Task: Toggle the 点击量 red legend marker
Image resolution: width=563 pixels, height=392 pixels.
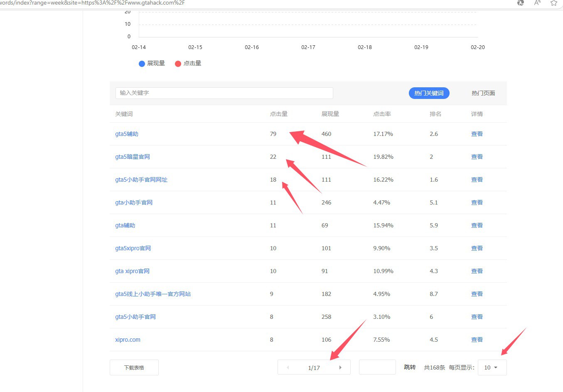Action: 178,64
